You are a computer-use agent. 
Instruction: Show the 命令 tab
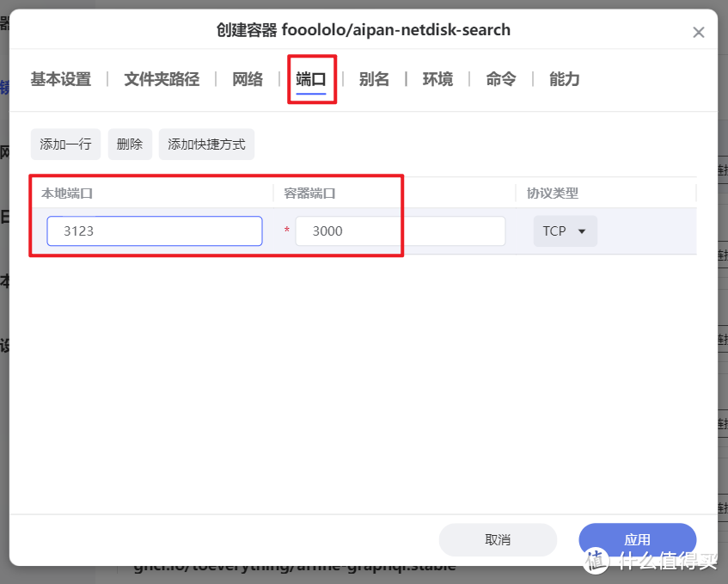[x=501, y=79]
